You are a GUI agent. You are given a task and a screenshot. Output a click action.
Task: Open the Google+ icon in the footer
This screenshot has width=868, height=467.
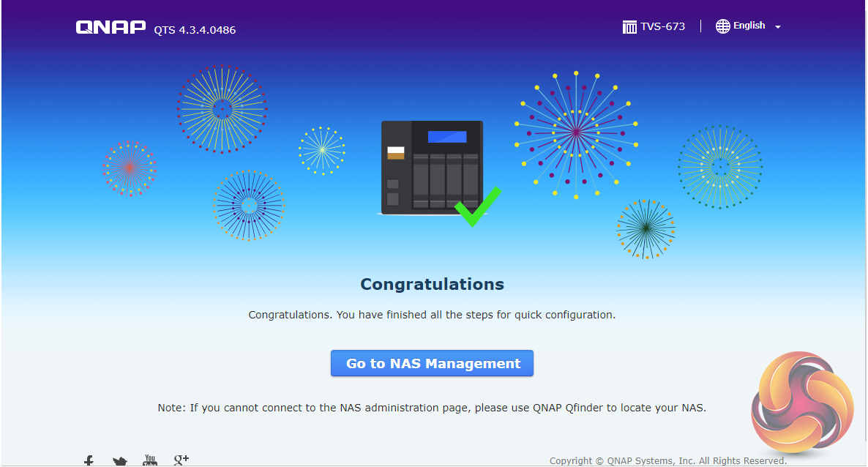(181, 460)
